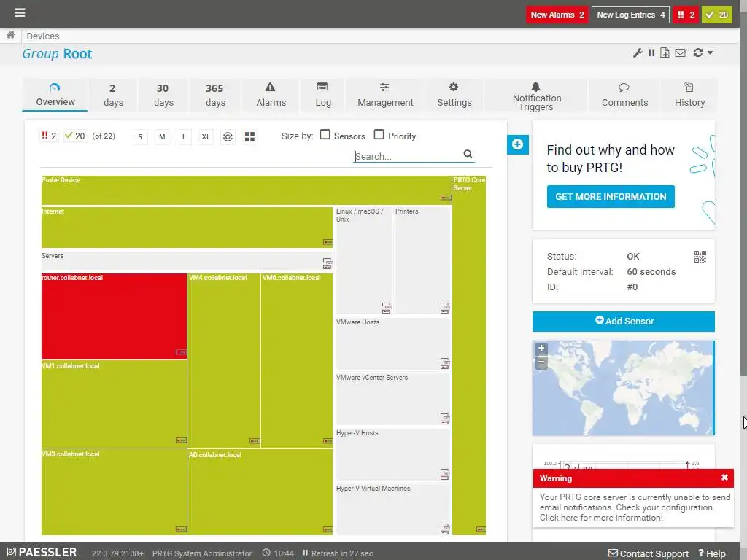
Task: Open the QR code icon
Action: [x=700, y=257]
